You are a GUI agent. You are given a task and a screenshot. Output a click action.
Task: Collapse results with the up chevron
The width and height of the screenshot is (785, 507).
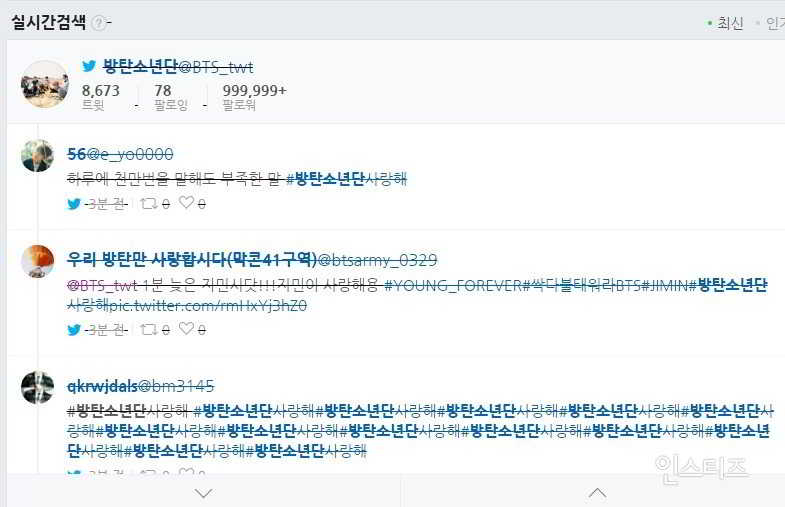point(597,493)
